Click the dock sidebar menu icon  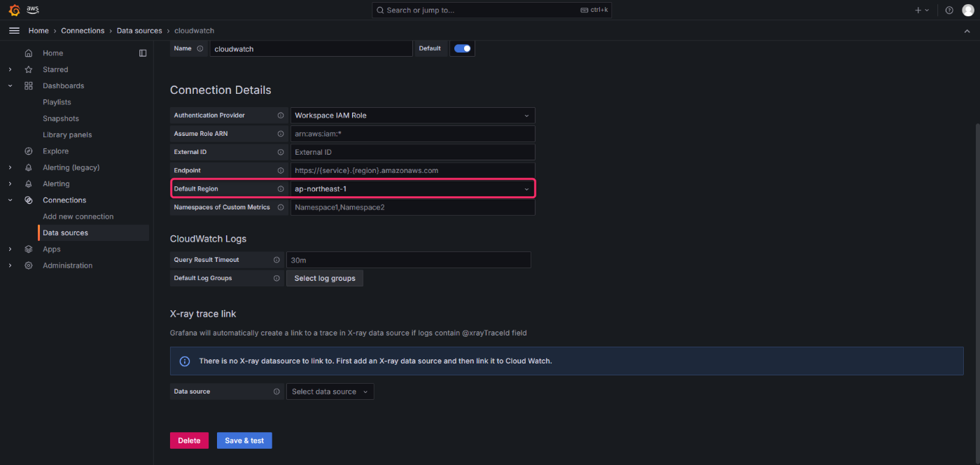point(143,53)
